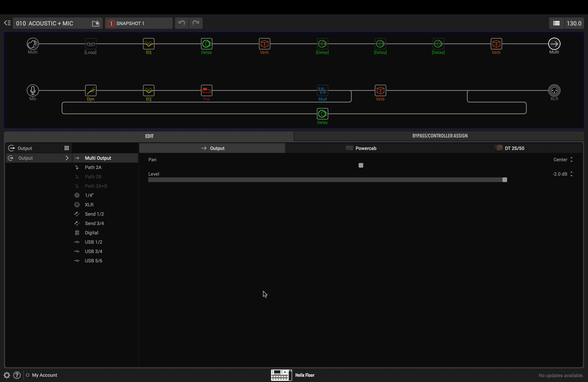Choose Digital output
588x382 pixels.
(105, 233)
